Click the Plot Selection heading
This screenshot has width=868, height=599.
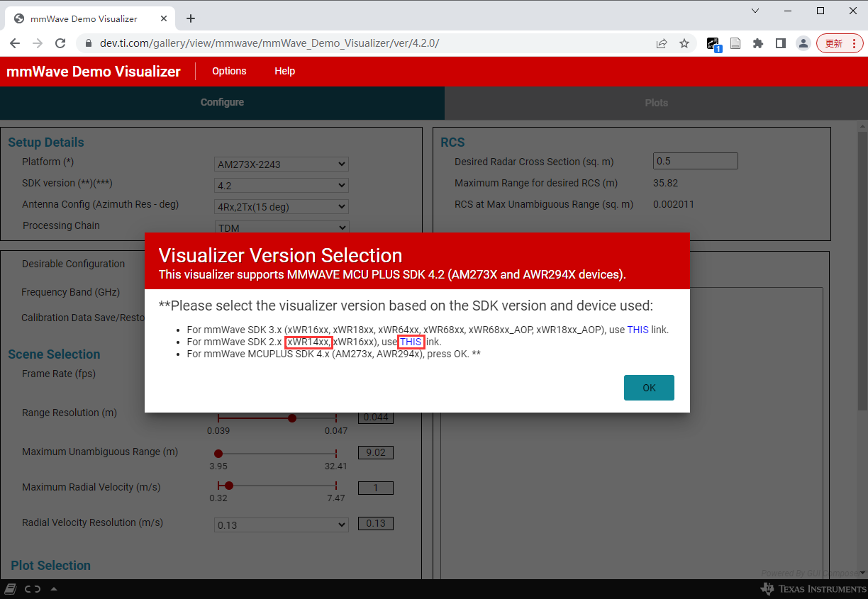pos(50,566)
